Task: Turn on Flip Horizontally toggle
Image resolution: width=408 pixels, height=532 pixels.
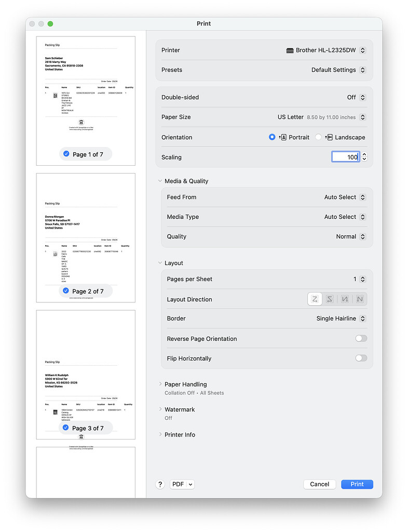Action: 361,358
